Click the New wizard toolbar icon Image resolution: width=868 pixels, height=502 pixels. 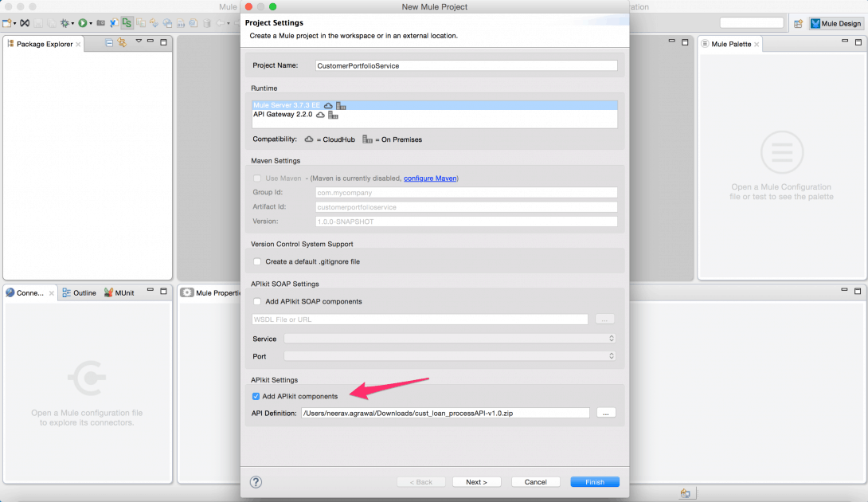[7, 23]
